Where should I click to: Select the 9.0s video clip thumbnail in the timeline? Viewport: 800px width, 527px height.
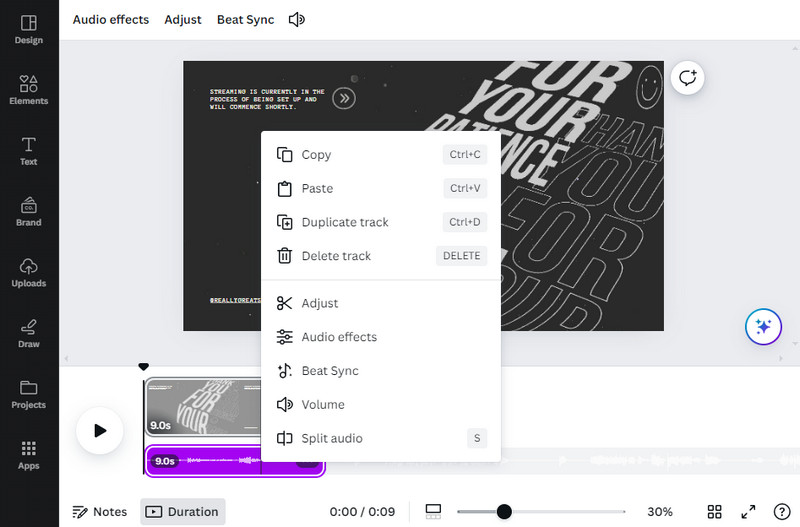tap(203, 408)
